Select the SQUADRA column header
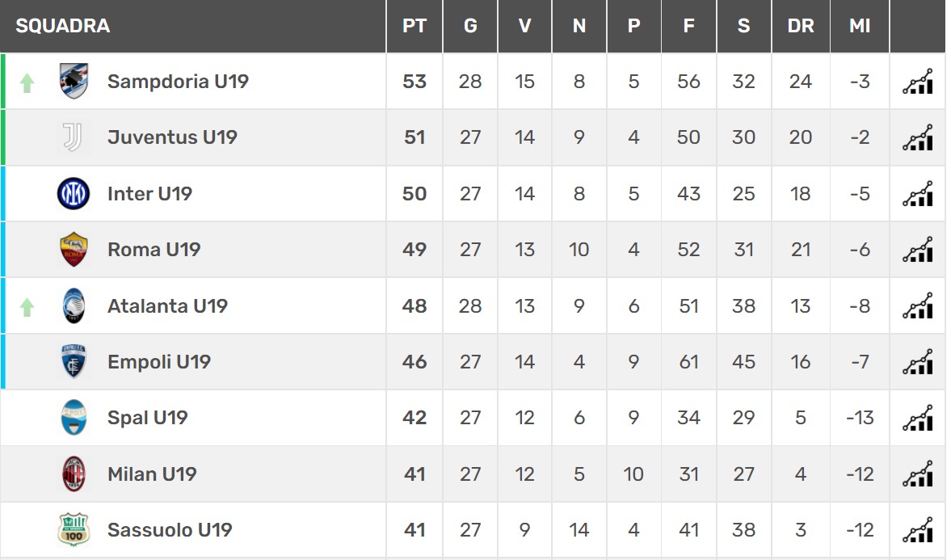951x560 pixels. 63,26
